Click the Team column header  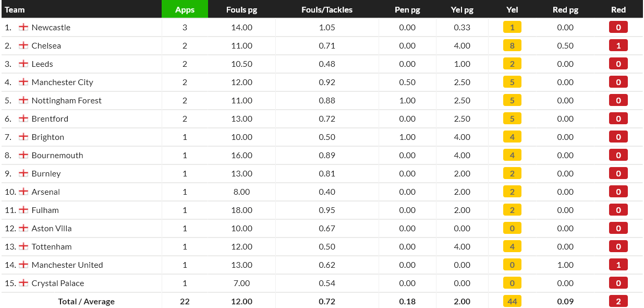coord(15,9)
